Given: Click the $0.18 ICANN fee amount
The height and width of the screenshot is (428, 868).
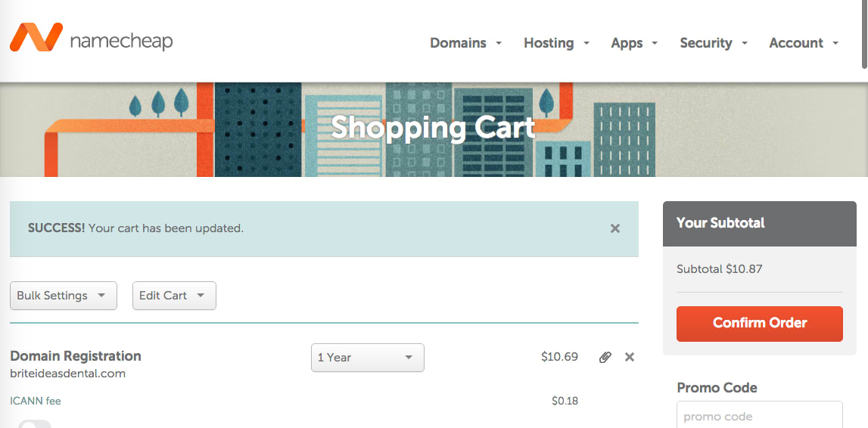Looking at the screenshot, I should 565,400.
